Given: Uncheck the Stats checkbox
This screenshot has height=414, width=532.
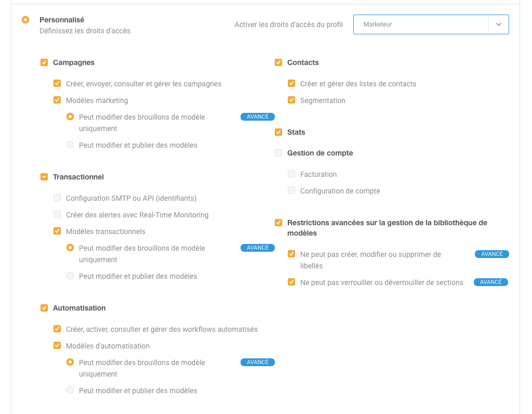Looking at the screenshot, I should [278, 132].
